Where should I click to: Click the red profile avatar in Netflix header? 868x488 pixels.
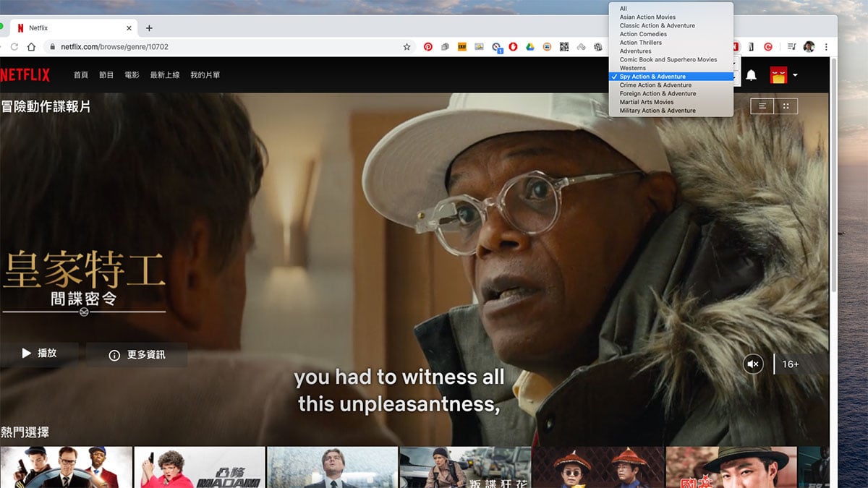pyautogui.click(x=778, y=75)
